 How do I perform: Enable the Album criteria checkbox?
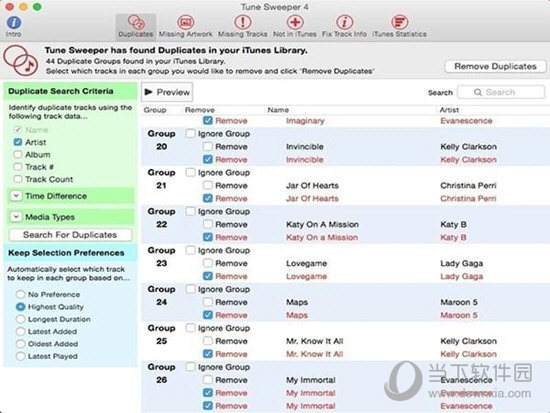click(18, 154)
